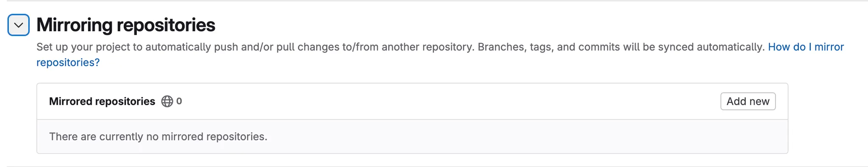Toggle the section using the chevron button

[19, 25]
